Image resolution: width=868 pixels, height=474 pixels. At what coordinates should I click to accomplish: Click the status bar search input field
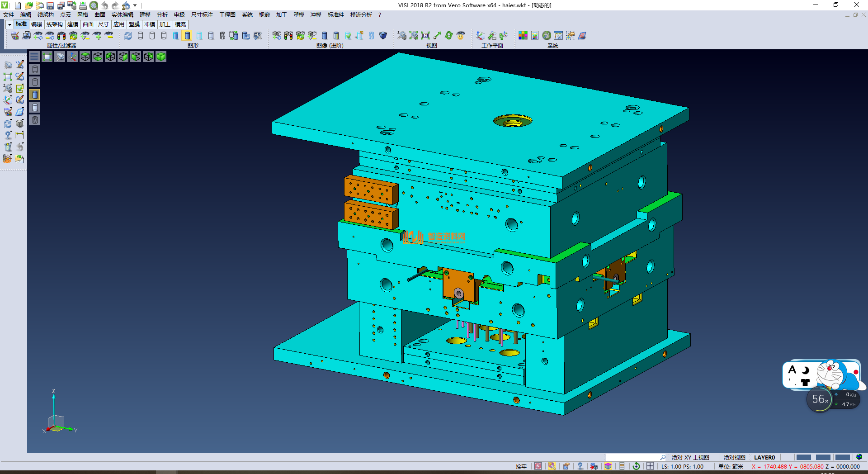click(632, 457)
